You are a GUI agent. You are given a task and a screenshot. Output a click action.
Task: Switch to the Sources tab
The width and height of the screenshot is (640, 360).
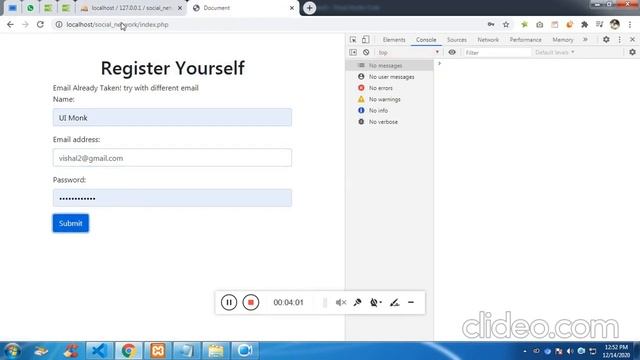pos(457,40)
